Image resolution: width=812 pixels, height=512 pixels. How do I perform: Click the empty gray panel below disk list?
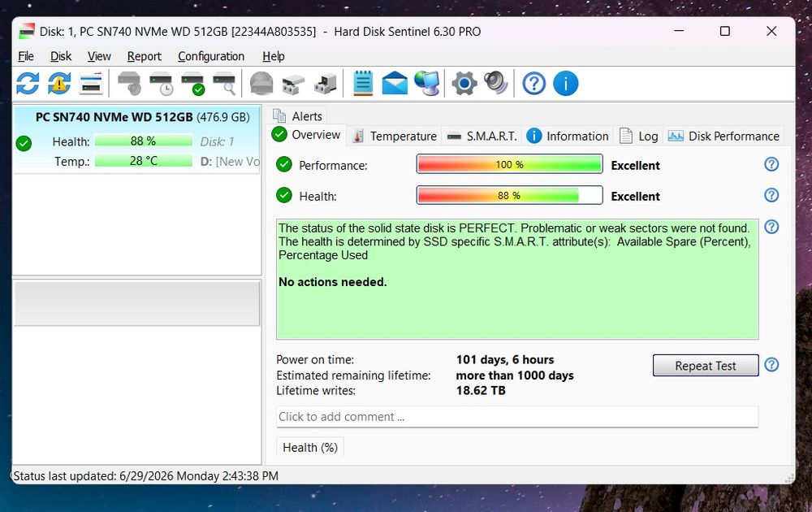pos(136,303)
